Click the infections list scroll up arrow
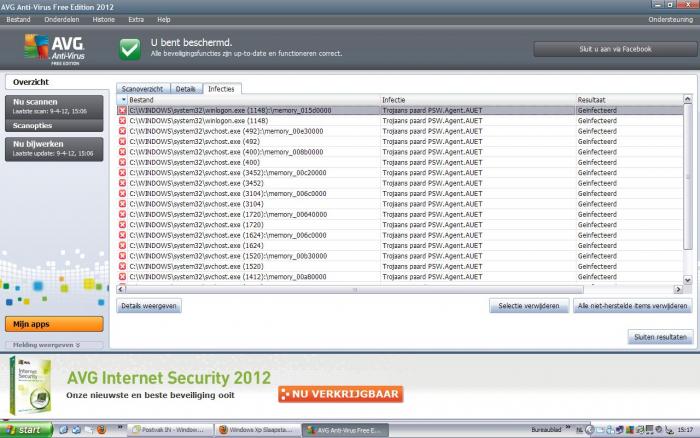Screen dimensions: 700x438 [688, 99]
